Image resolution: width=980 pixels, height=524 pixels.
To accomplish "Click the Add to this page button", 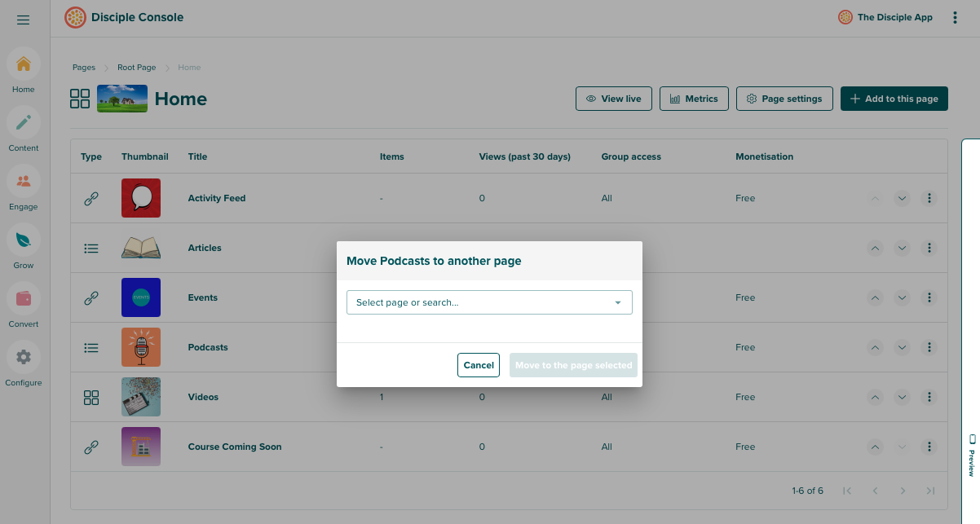I will (894, 98).
